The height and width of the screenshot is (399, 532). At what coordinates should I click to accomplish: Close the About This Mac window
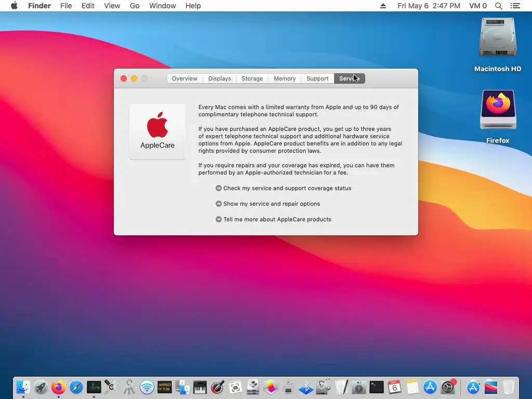point(124,78)
